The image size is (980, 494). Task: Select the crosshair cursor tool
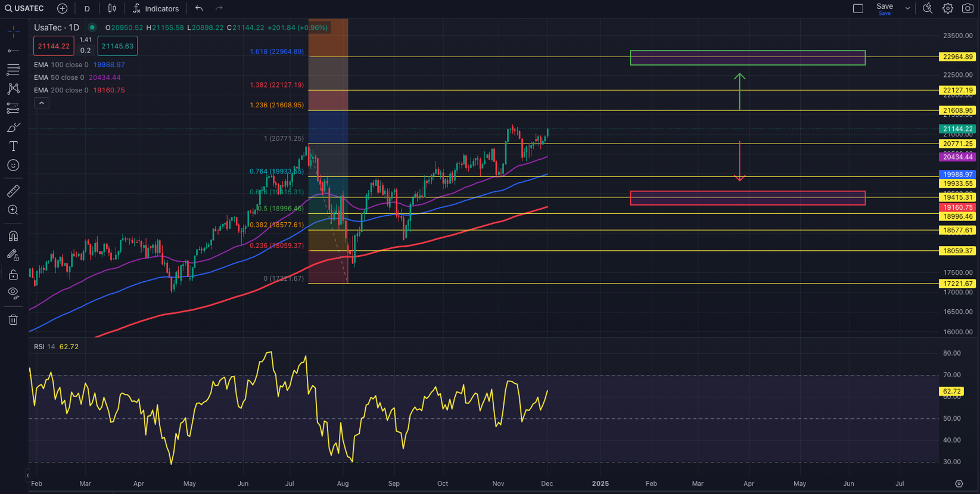coord(13,32)
